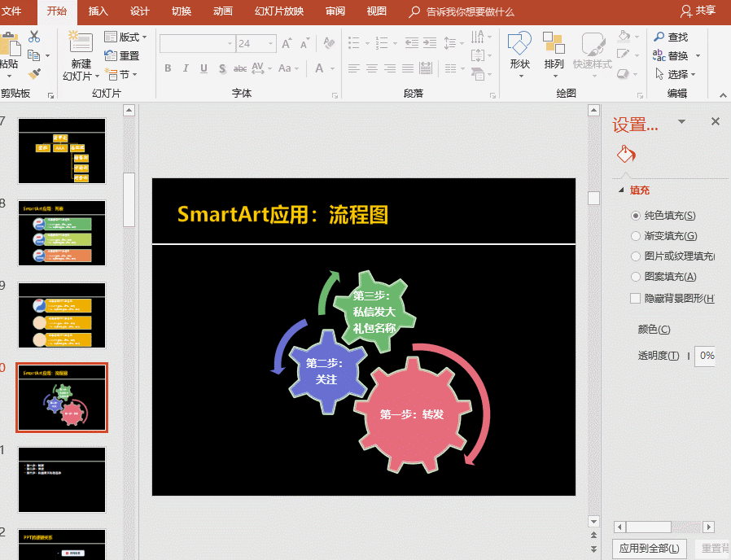Click the slide title SmartArt应用：流程图

[282, 215]
